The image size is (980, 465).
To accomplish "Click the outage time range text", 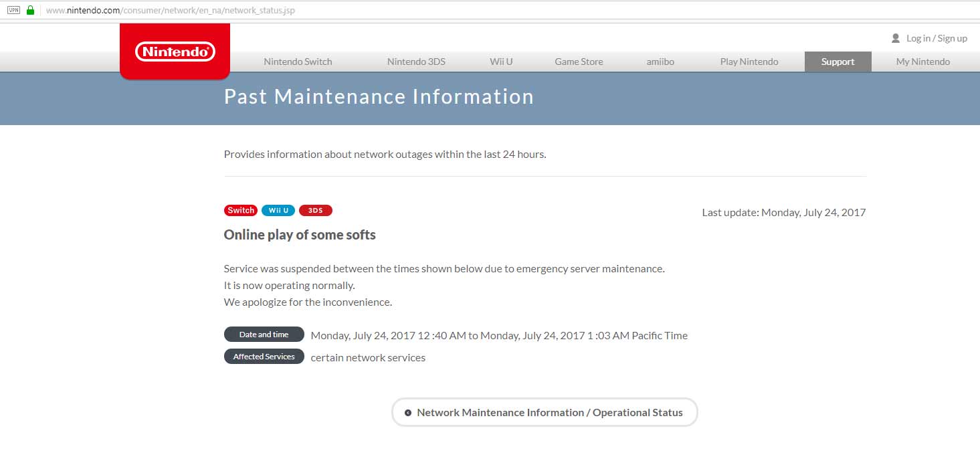I will pos(499,335).
